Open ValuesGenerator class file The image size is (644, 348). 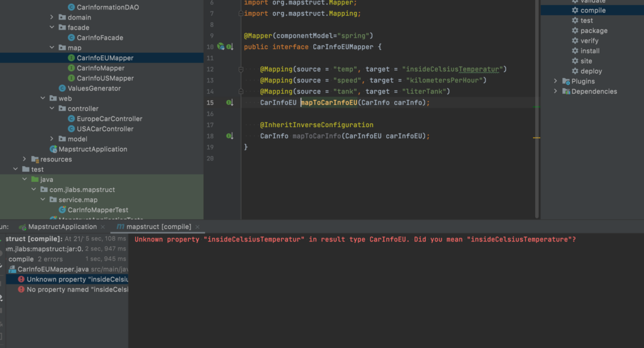tap(94, 88)
